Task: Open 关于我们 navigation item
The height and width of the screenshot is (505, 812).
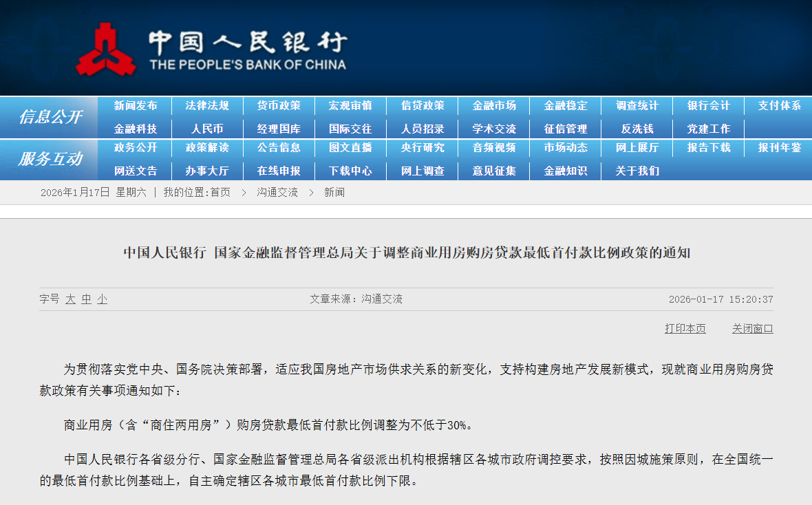Action: [x=637, y=171]
